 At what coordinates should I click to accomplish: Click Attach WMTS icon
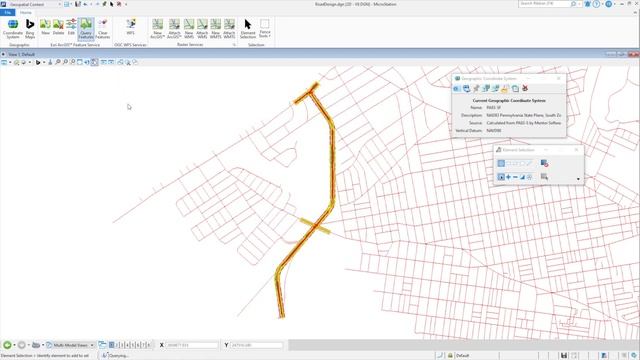(229, 29)
